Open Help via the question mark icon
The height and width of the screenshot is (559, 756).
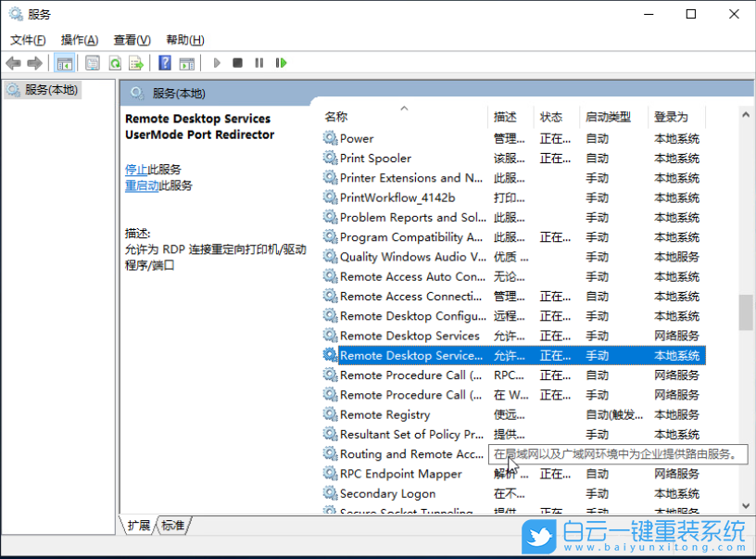pos(165,62)
